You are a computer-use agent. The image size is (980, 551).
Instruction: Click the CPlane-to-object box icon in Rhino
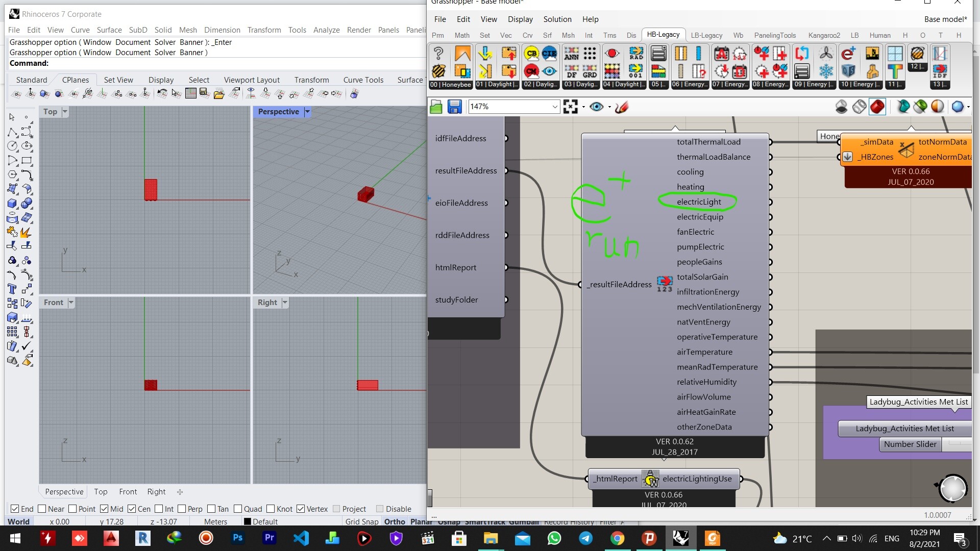(44, 93)
